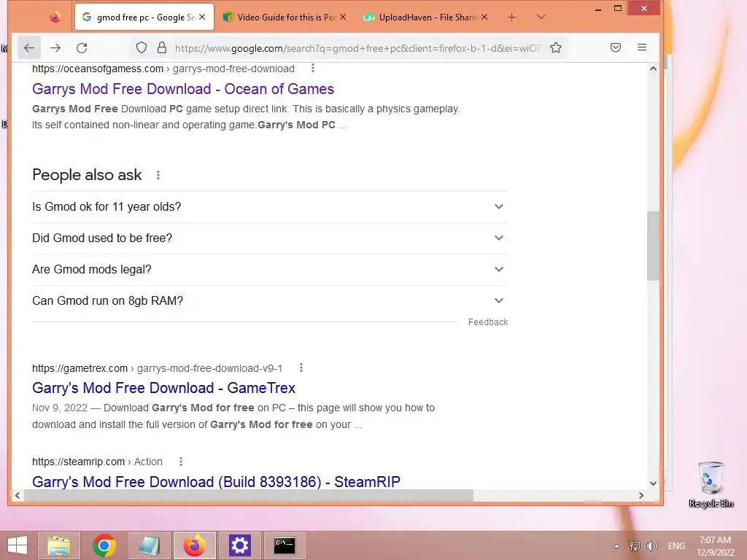Open options for gametrex.com result
The height and width of the screenshot is (560, 747).
point(301,367)
